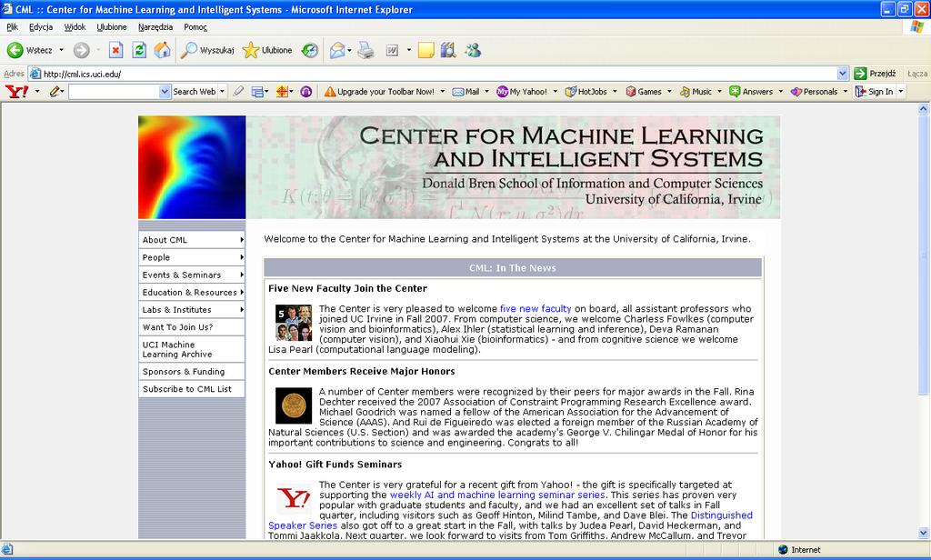This screenshot has height=560, width=931.
Task: Click the grey forward arrow button
Action: [81, 51]
